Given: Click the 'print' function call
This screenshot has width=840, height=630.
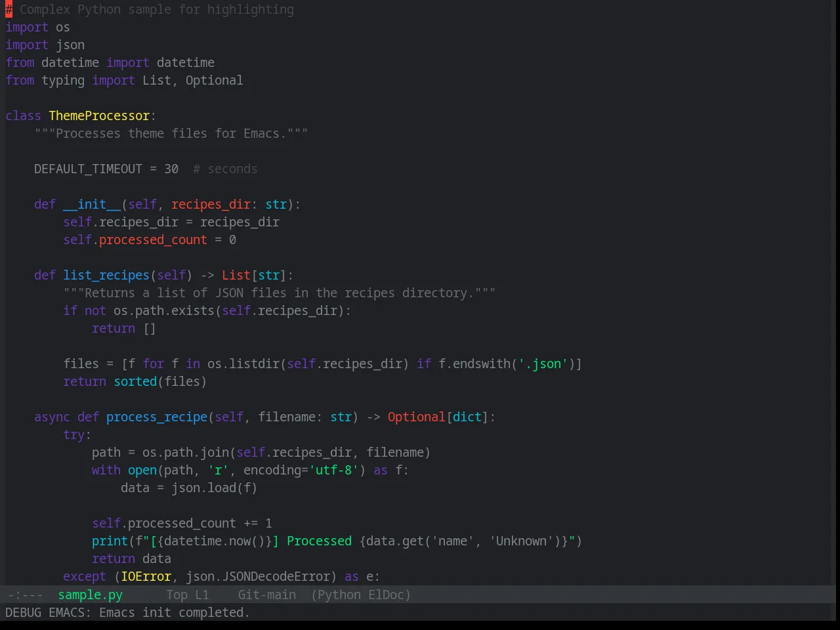Looking at the screenshot, I should pyautogui.click(x=110, y=541).
